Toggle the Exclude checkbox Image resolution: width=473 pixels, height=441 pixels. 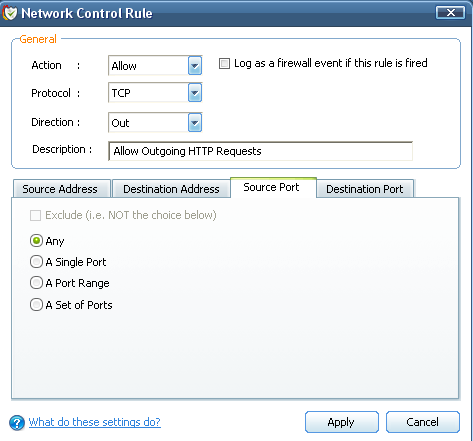[35, 215]
